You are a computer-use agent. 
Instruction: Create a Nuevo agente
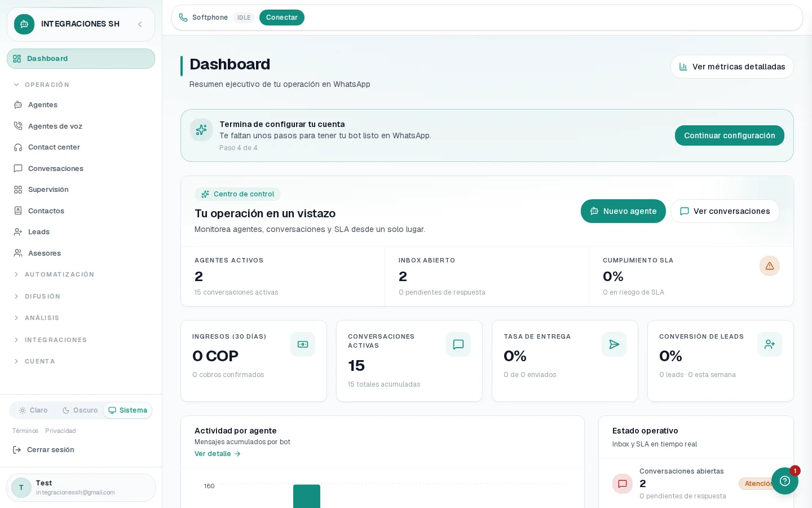pyautogui.click(x=623, y=211)
